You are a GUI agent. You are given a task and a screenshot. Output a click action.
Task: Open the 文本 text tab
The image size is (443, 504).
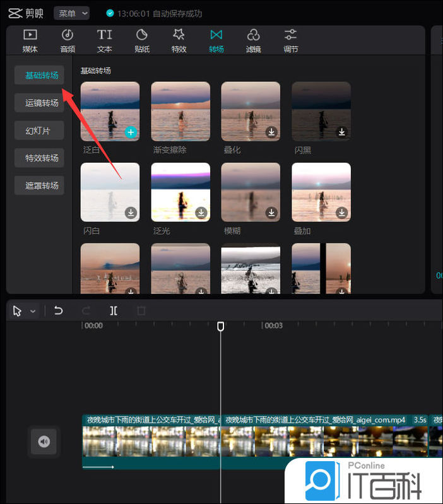[x=105, y=41]
